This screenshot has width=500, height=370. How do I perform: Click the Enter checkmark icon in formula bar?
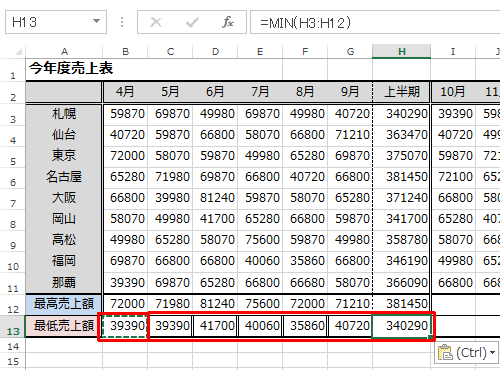(192, 22)
